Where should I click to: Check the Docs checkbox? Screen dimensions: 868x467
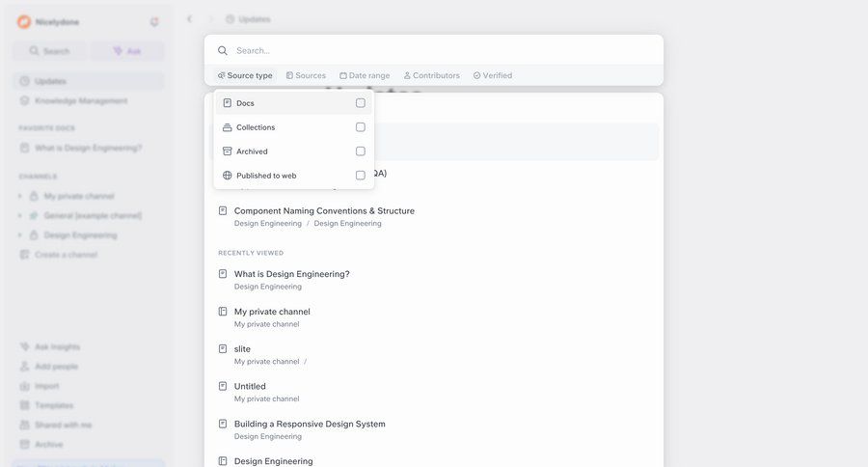pos(361,103)
